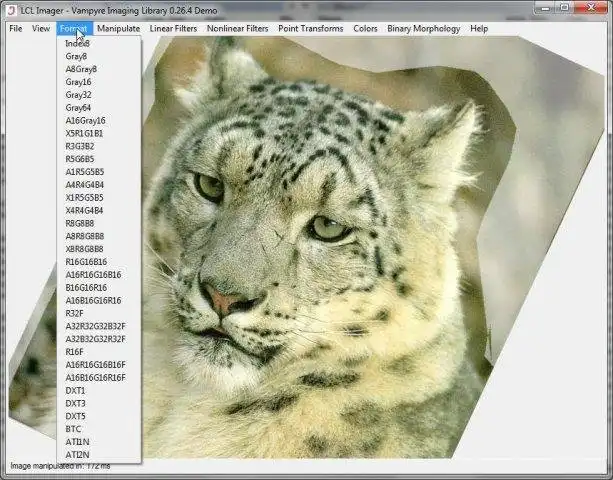Close the LCL Imager window

tap(591, 8)
